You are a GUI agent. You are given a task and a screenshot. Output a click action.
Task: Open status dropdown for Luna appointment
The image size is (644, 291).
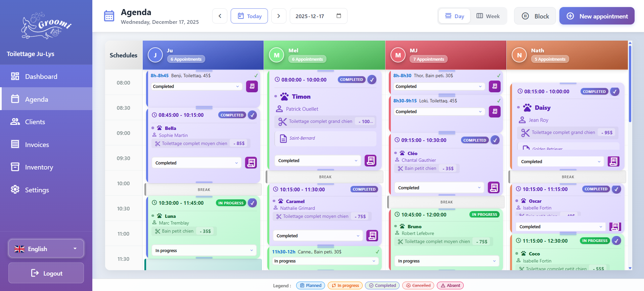click(204, 250)
